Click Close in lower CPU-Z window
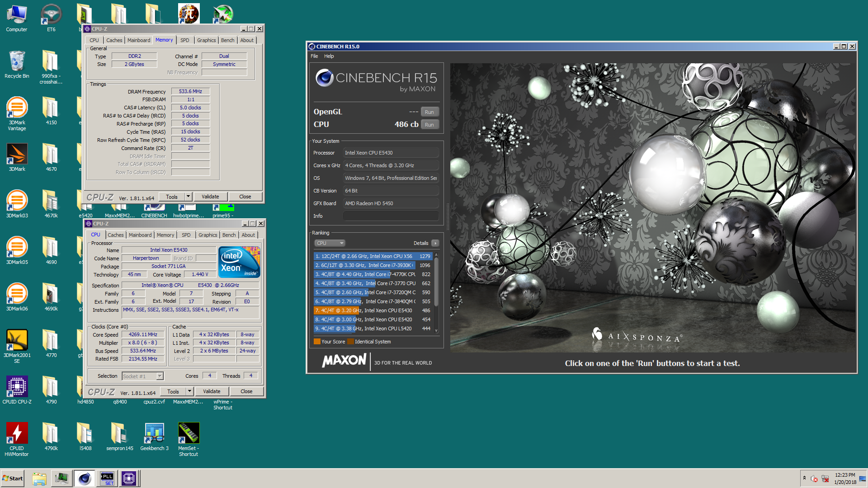 click(246, 391)
